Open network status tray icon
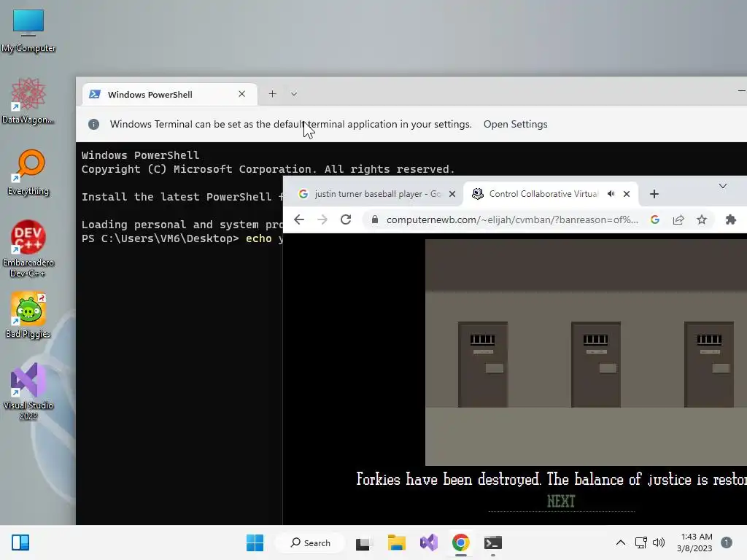Viewport: 747px width, 560px height. click(641, 542)
